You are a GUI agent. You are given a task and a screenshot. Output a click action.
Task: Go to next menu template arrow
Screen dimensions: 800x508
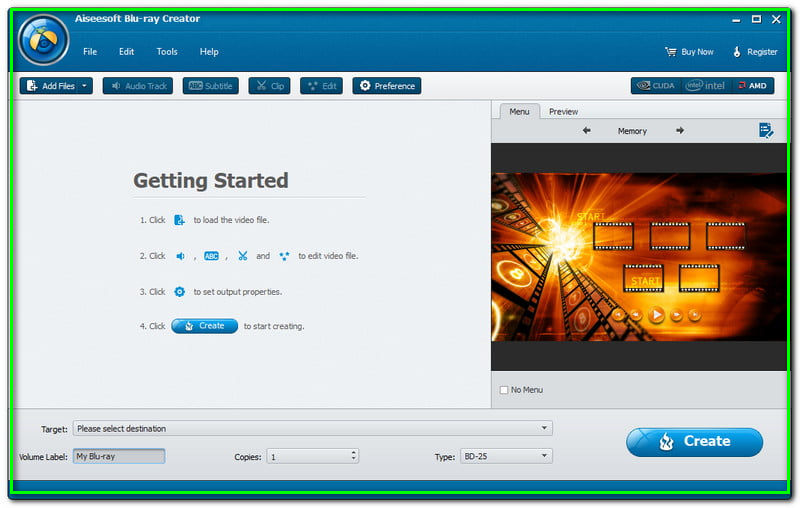click(680, 131)
